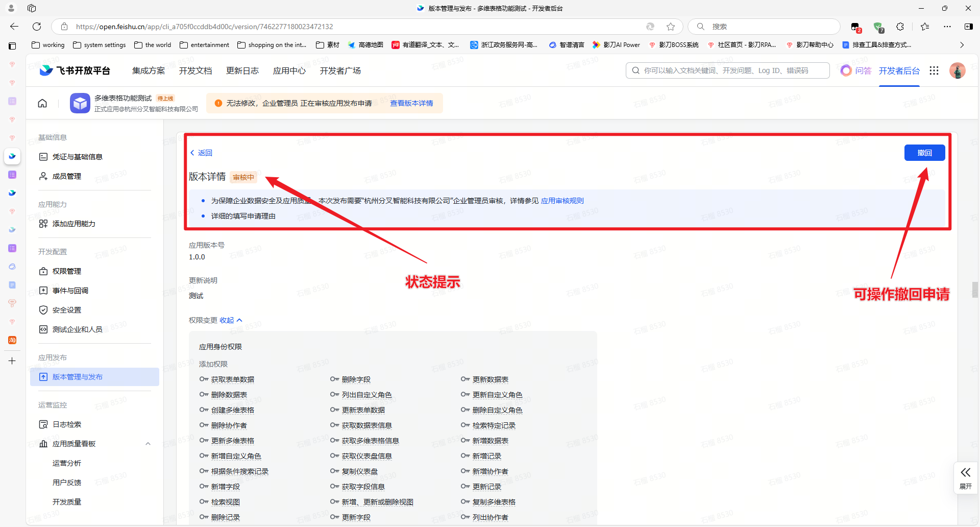Click the 查看版本详情 link in banner

pyautogui.click(x=411, y=103)
